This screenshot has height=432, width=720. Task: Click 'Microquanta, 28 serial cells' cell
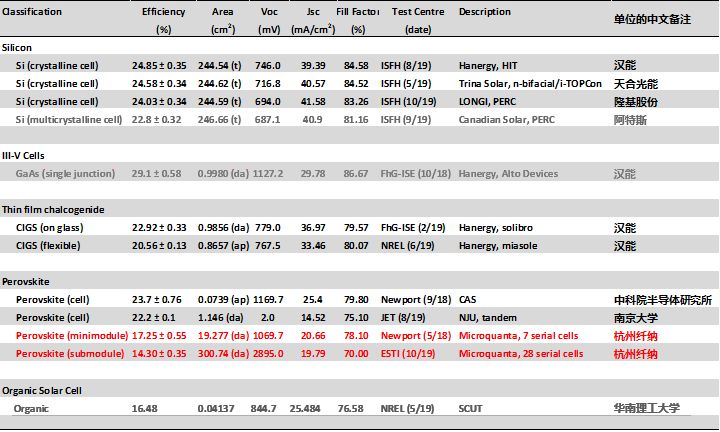pyautogui.click(x=521, y=353)
